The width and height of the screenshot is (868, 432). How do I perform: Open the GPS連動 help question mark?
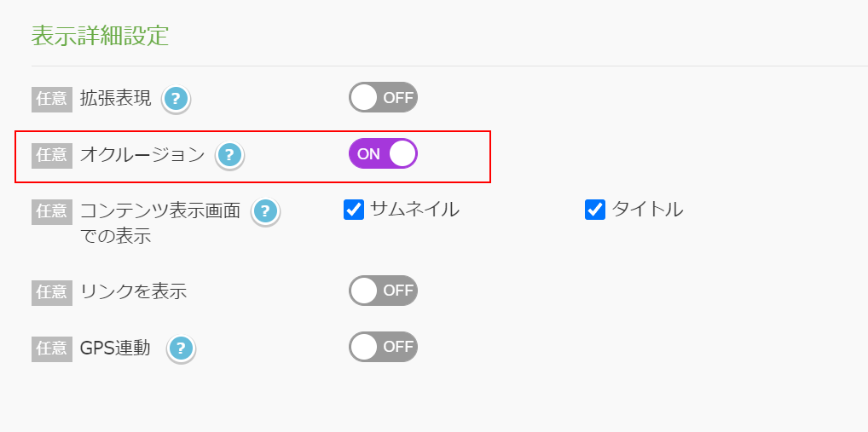point(181,349)
